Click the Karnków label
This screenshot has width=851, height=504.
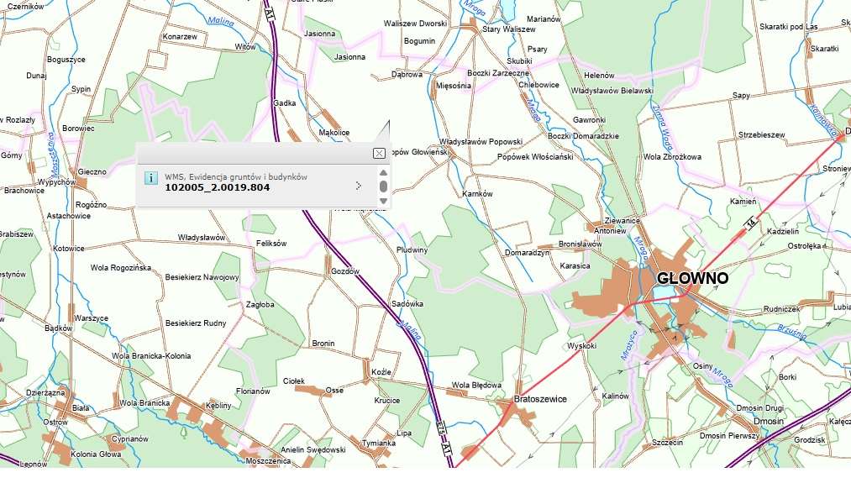[478, 194]
